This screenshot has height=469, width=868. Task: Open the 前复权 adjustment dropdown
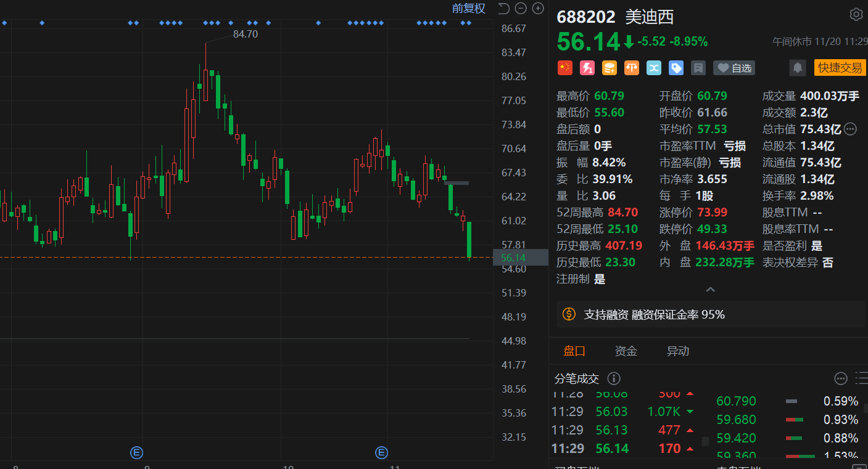point(468,9)
